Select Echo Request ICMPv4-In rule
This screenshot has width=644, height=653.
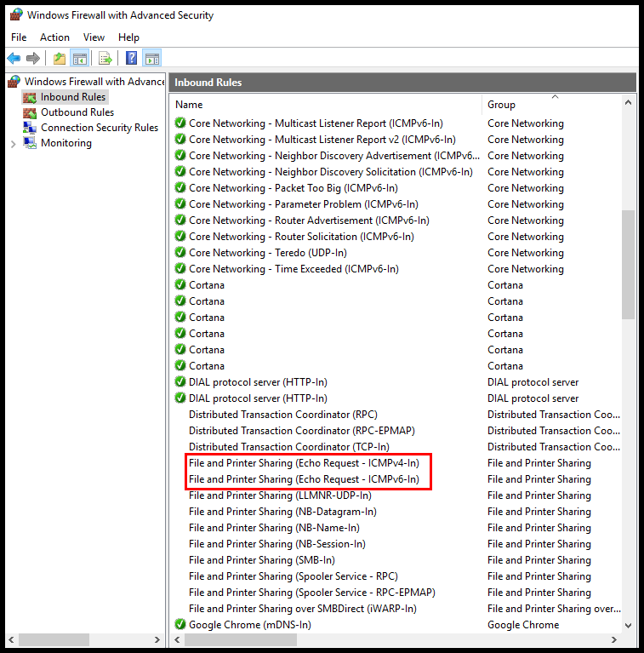pos(304,463)
